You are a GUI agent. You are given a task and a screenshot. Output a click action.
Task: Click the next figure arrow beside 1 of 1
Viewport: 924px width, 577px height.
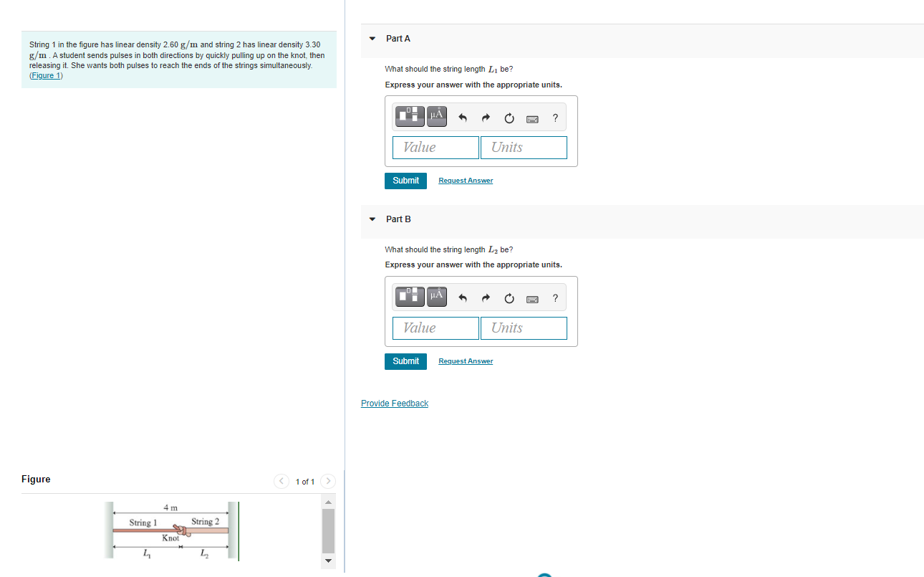pyautogui.click(x=327, y=481)
